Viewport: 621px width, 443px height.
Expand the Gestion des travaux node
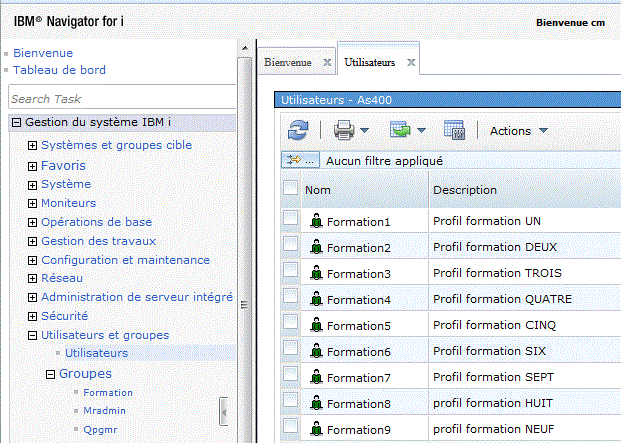point(32,241)
